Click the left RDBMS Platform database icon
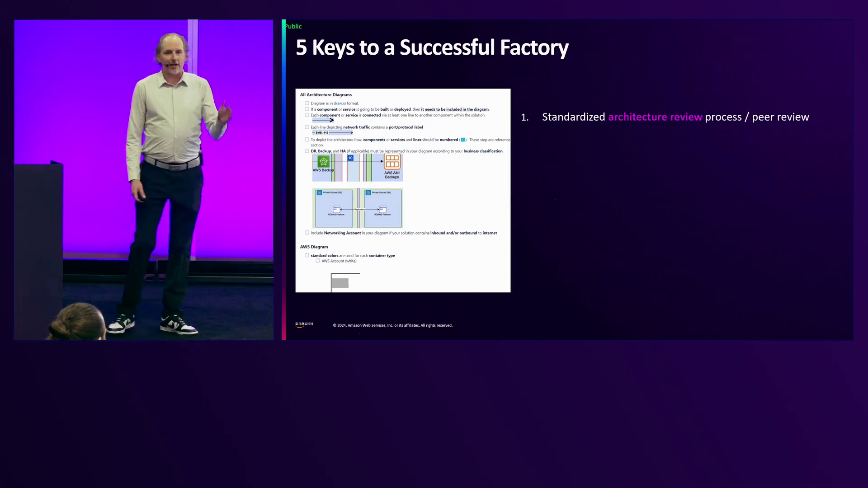The height and width of the screenshot is (488, 868). click(x=336, y=209)
